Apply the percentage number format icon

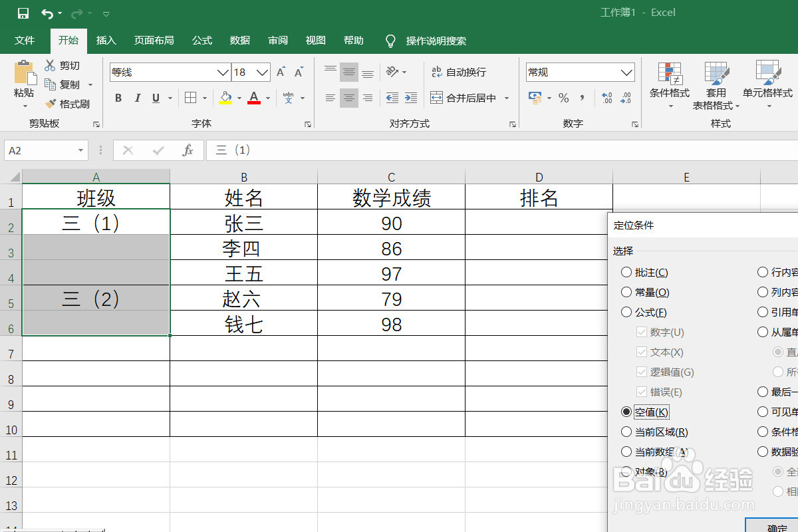564,98
